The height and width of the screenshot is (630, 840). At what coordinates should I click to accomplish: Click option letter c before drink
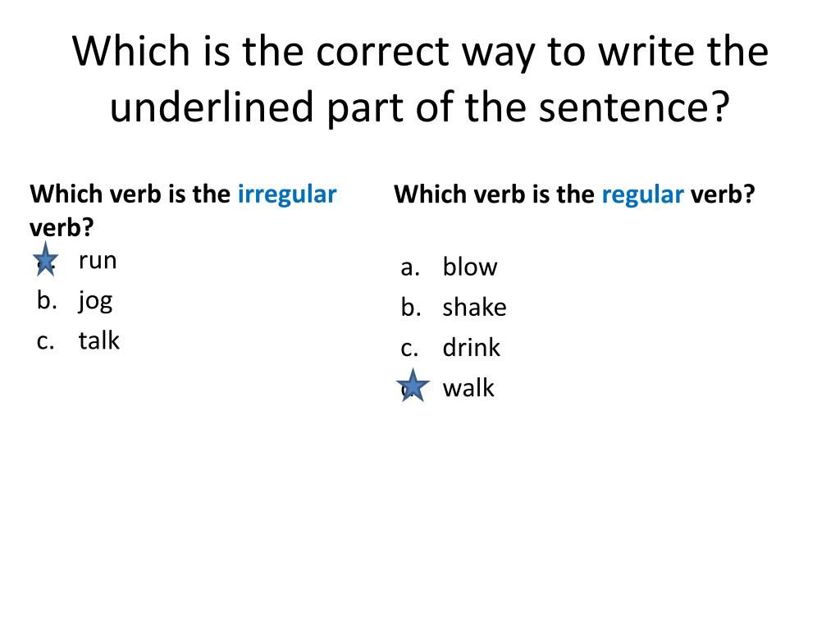point(409,348)
